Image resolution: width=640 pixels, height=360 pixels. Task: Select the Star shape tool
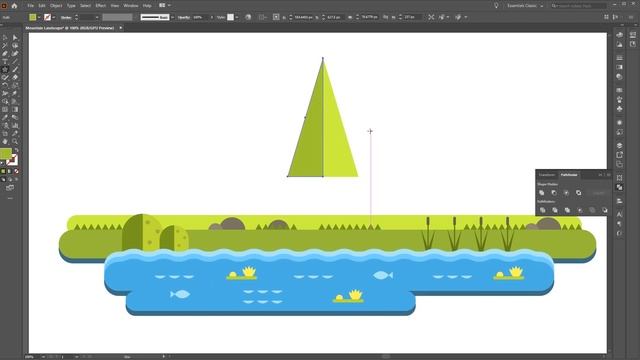5,69
